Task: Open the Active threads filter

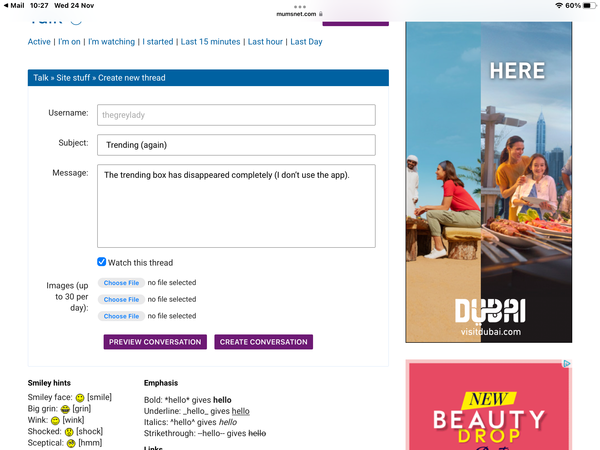Action: 39,42
